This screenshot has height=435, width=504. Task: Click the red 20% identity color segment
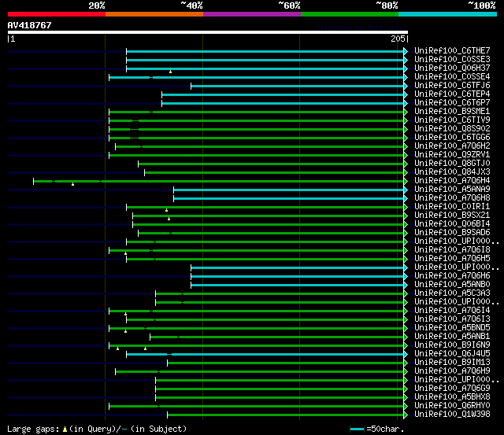pyautogui.click(x=57, y=14)
